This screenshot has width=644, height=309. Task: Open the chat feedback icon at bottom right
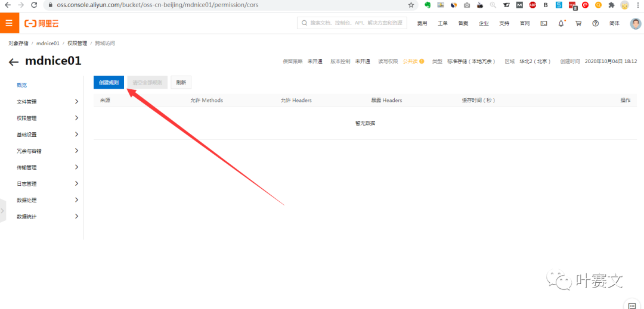pyautogui.click(x=632, y=304)
